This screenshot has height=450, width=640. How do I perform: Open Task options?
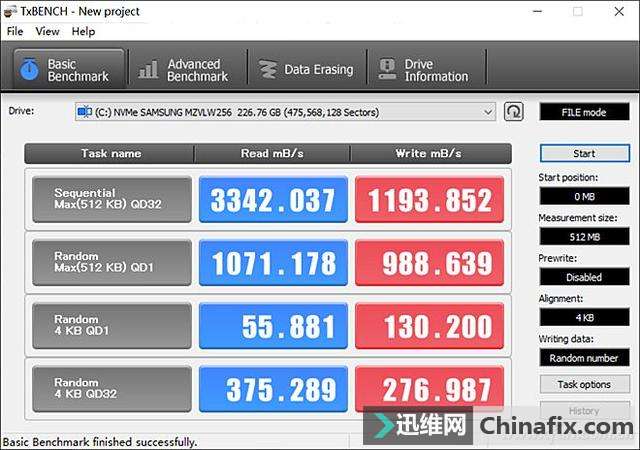pos(584,384)
